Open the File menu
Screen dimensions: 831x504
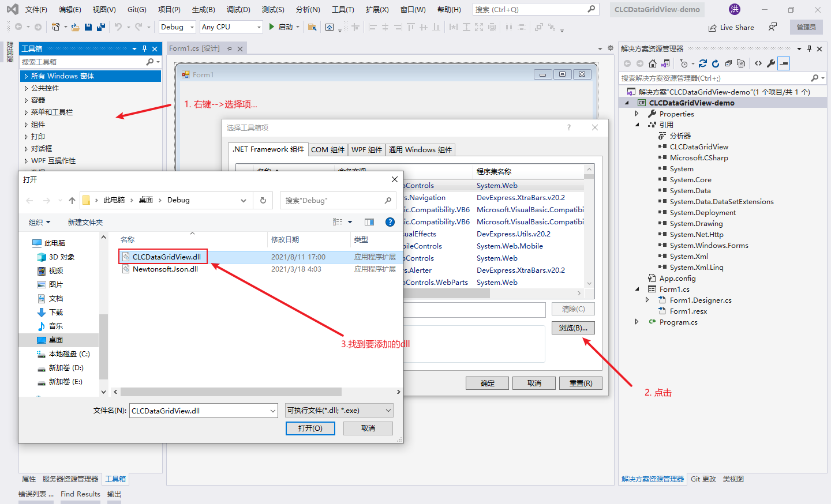36,10
